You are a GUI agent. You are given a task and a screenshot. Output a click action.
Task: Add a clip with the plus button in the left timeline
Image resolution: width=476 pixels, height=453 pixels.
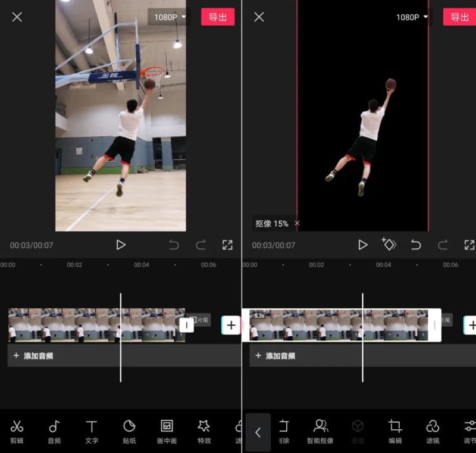[x=231, y=325]
